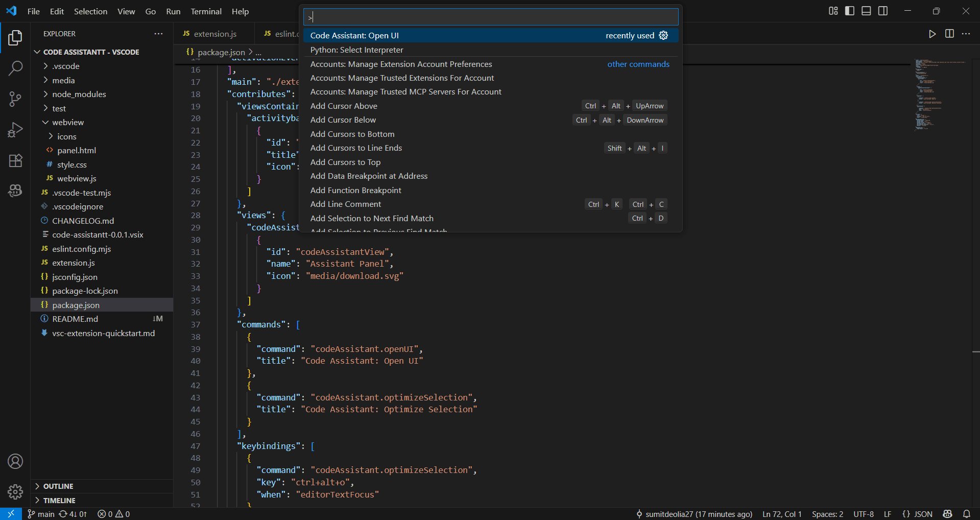This screenshot has width=980, height=520.
Task: Click the synchronize changes status item
Action: 73,514
